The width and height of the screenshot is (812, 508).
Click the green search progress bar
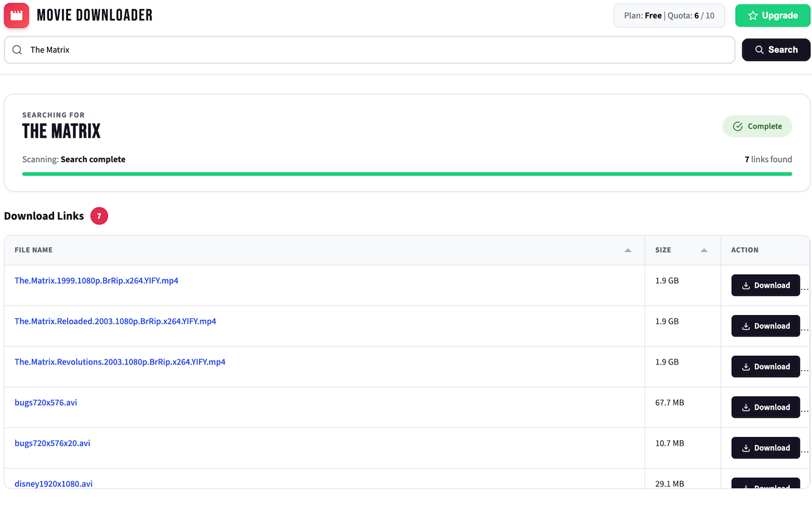pyautogui.click(x=407, y=173)
